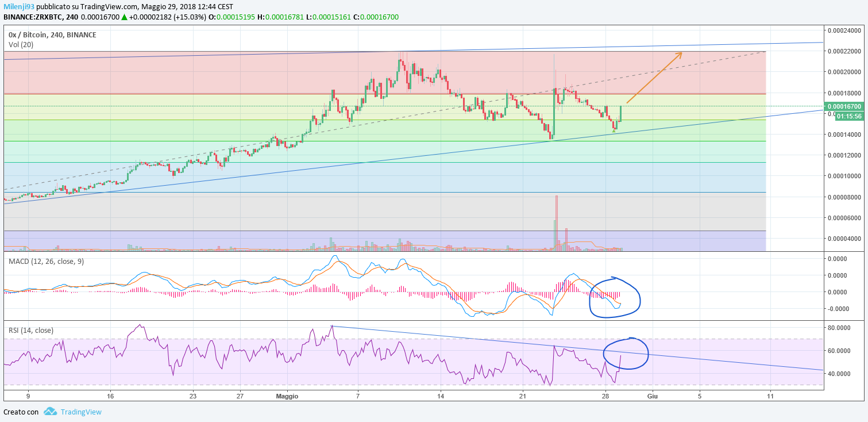Viewport: 868px width, 422px height.
Task: Select the 'RSI (14, close)' indicator label
Action: (31, 330)
